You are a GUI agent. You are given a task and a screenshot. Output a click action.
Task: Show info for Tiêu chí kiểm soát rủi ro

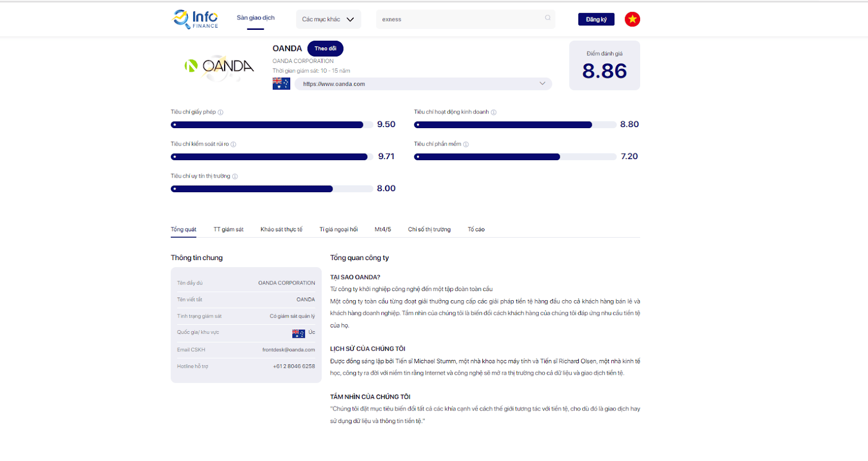(x=233, y=144)
